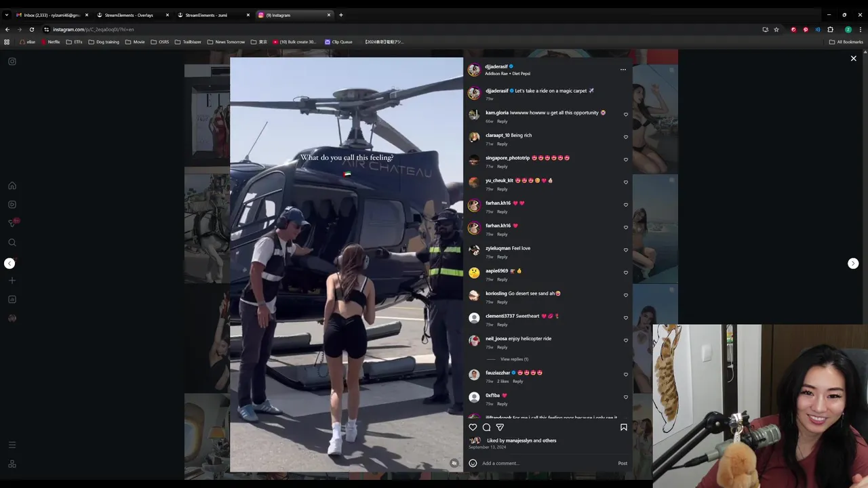Click the browser address bar

(x=400, y=29)
